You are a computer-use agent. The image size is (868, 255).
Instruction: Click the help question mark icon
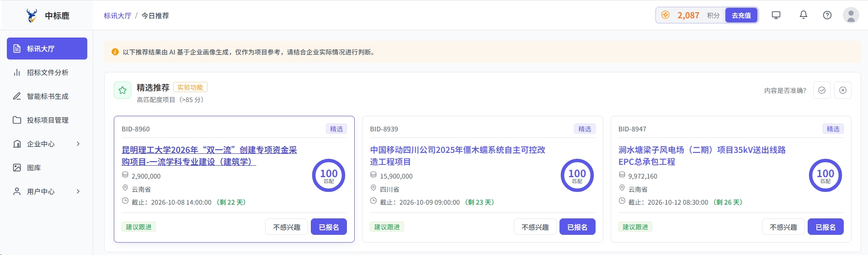(827, 15)
